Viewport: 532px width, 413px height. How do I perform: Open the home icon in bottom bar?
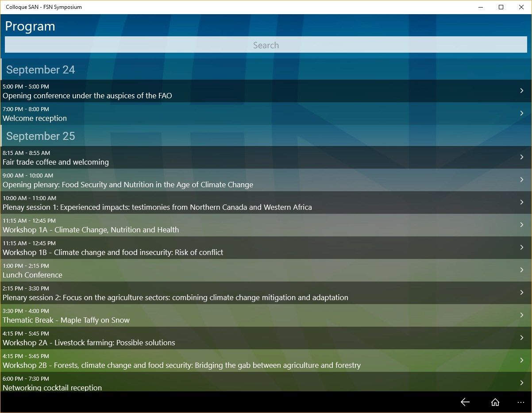pos(495,402)
